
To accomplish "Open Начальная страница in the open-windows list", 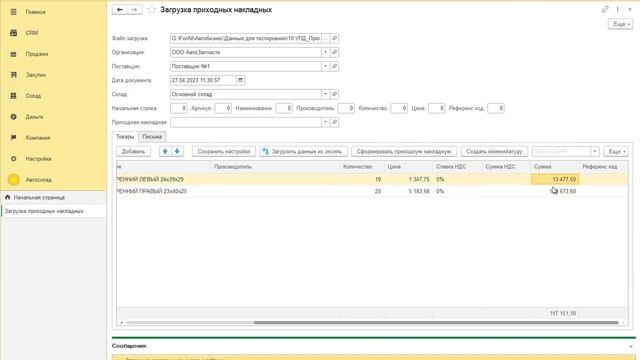I will tap(53, 198).
